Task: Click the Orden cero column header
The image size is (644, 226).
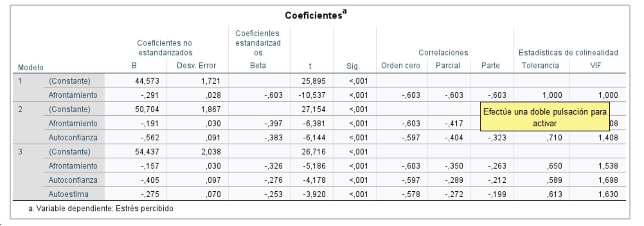Action: pyautogui.click(x=401, y=66)
